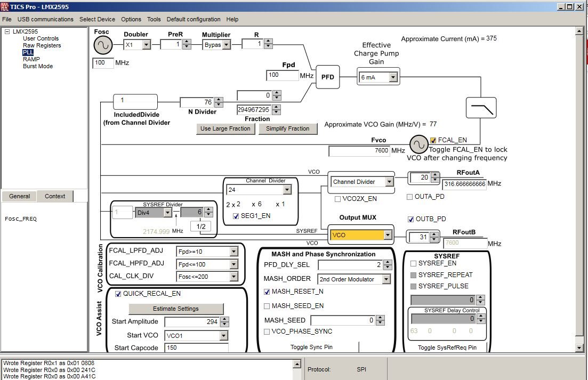Uncheck the OUTB_PD checkbox
Screen dimensions: 588x380
point(410,219)
